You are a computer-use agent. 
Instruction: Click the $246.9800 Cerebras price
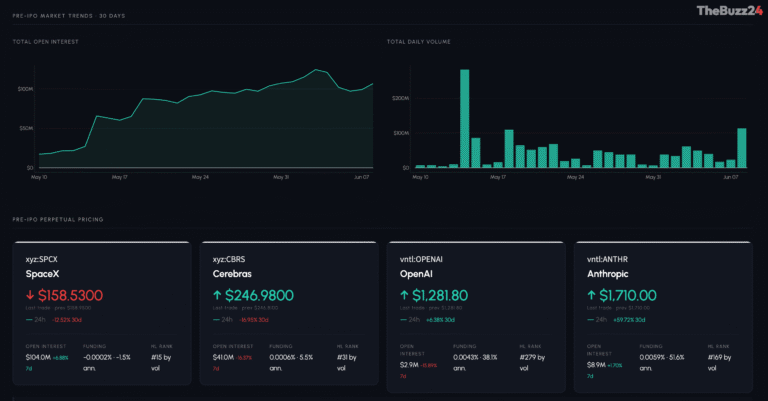[259, 295]
